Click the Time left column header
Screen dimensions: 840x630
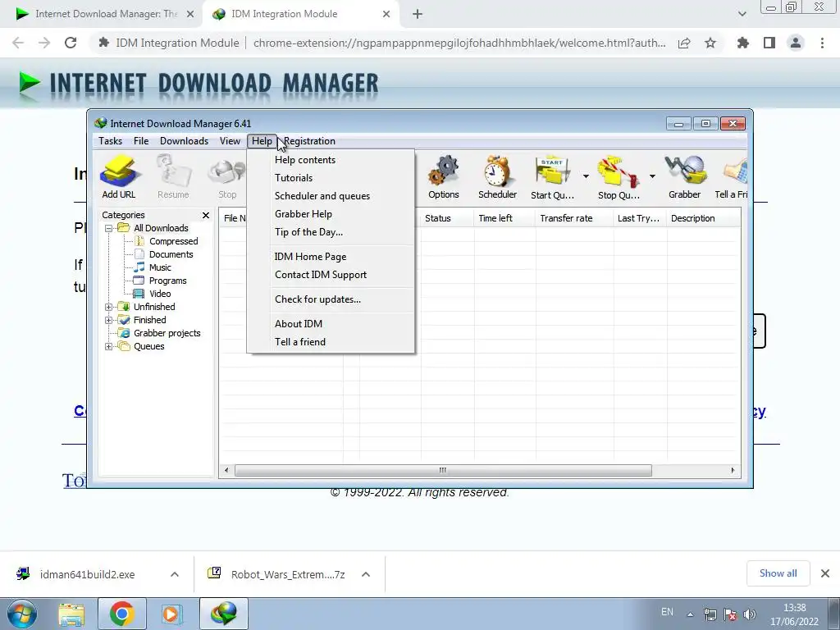coord(504,218)
